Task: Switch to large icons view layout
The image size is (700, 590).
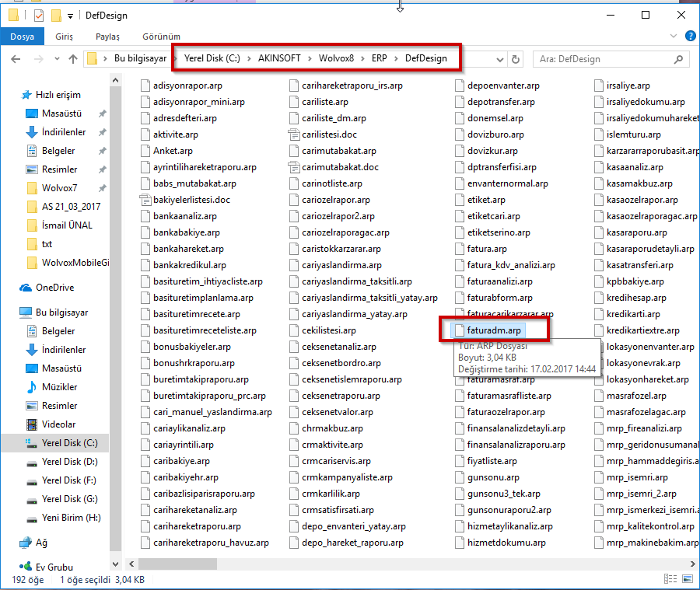Action: [688, 579]
